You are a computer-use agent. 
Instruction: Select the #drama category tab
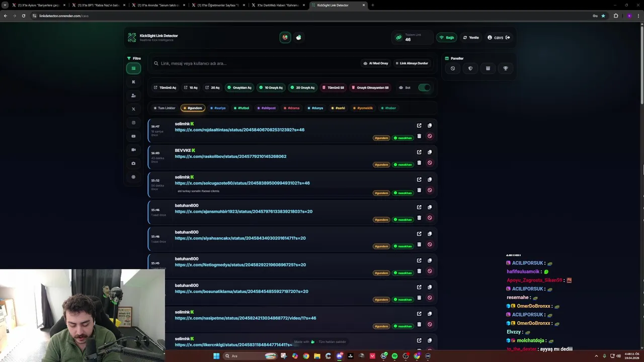coord(292,108)
